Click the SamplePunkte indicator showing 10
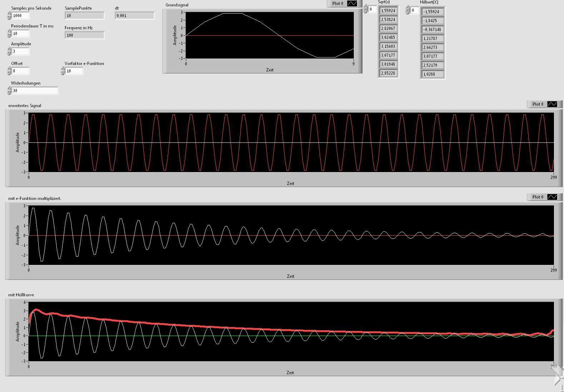 84,16
